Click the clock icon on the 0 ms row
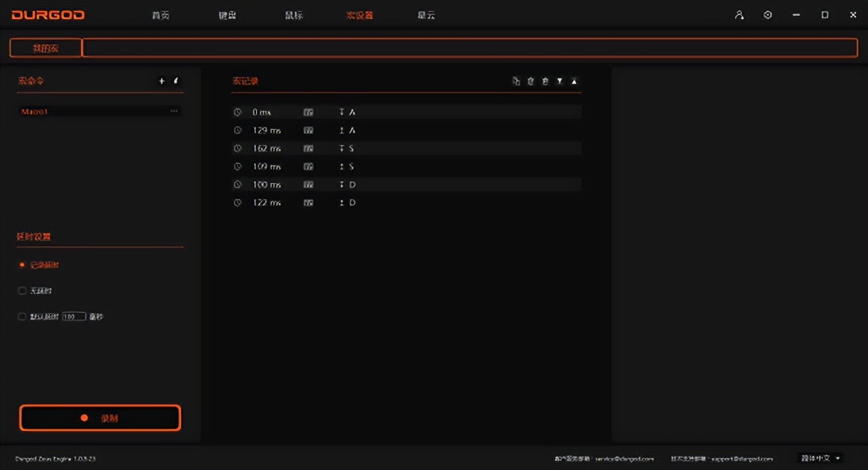This screenshot has height=470, width=868. tap(237, 112)
